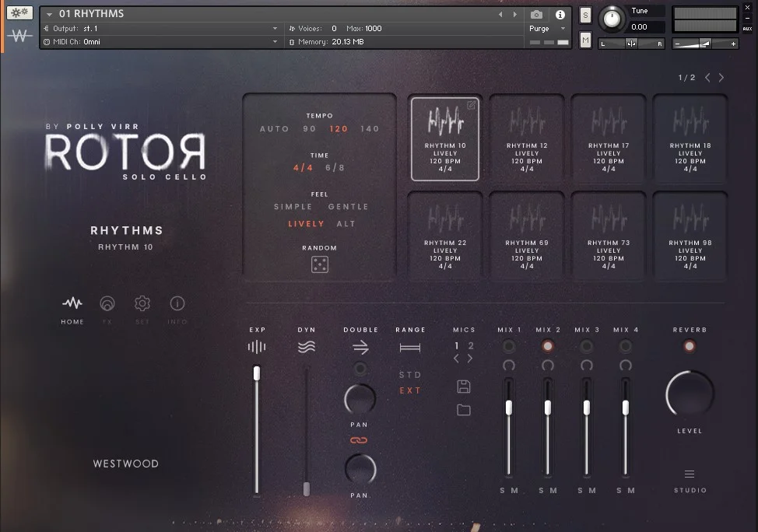Click the edit icon on Rhythm 10 card
758x532 pixels.
coord(472,105)
